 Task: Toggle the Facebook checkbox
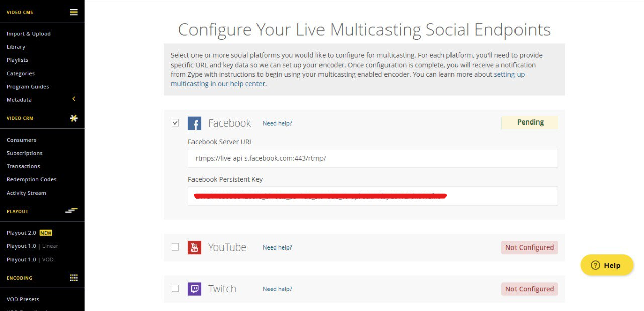(x=175, y=122)
